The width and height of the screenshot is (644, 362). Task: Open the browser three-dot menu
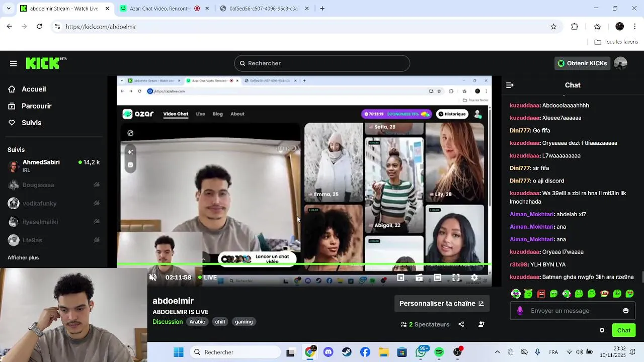tap(635, 27)
